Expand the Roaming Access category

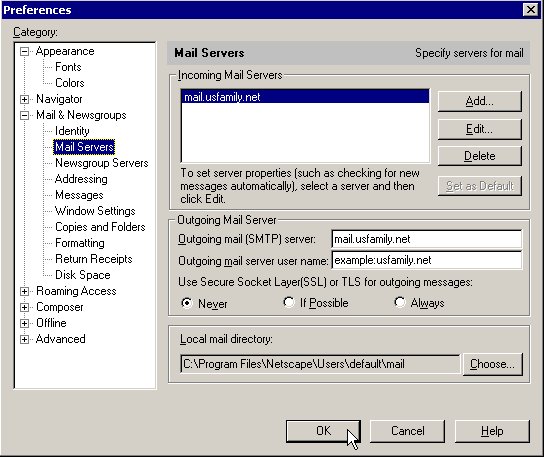(24, 291)
